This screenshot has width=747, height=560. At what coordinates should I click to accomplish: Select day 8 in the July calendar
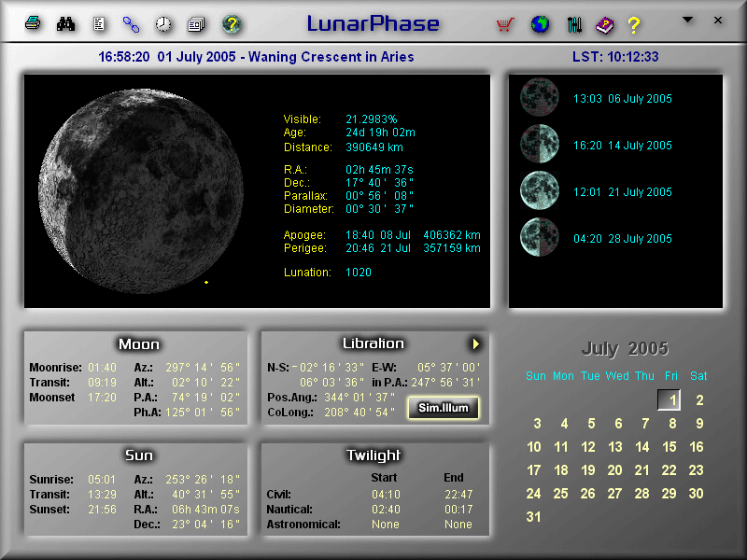coord(672,424)
